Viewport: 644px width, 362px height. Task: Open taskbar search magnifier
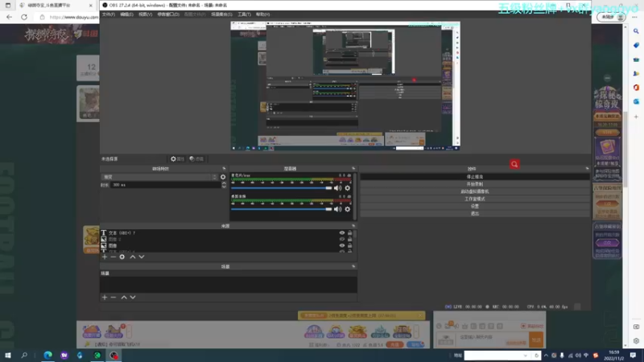tap(24, 356)
